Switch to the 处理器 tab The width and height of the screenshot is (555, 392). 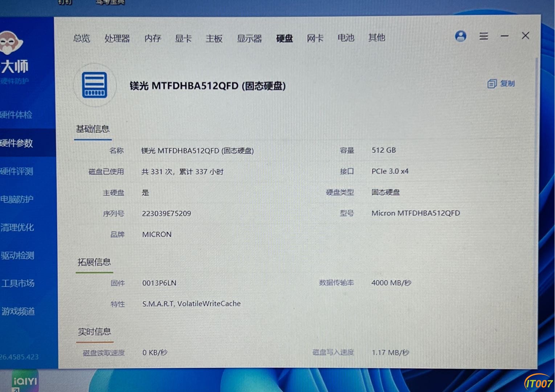pos(117,38)
